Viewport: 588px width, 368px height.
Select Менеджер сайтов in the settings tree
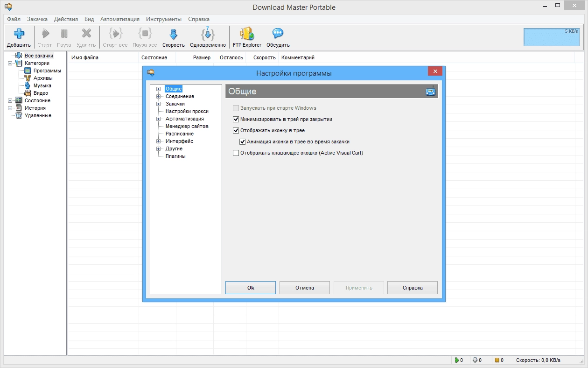[187, 126]
